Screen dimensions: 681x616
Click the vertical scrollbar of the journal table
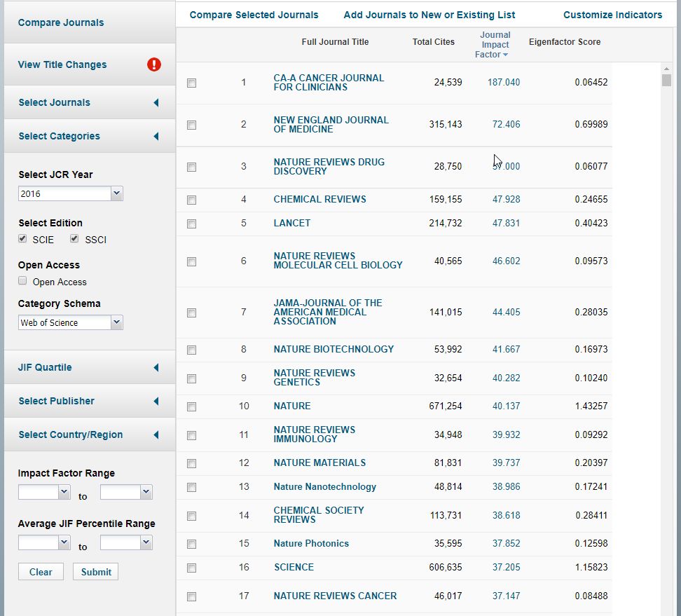coord(666,80)
